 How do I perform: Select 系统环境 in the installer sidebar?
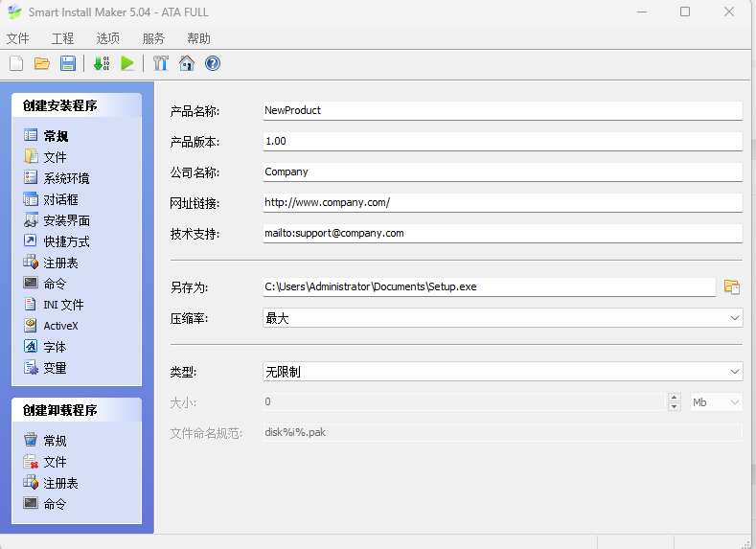coord(66,178)
